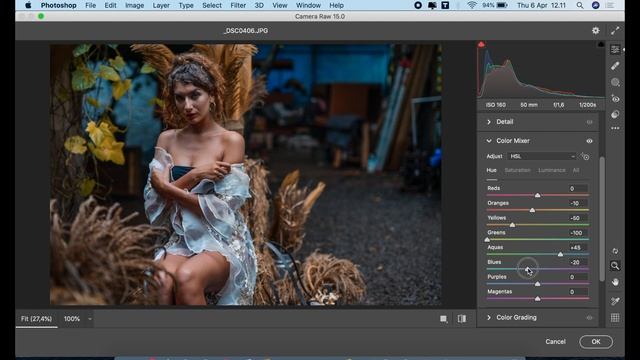The height and width of the screenshot is (360, 640).
Task: Click the Wi-Fi status icon
Action: 472,5
